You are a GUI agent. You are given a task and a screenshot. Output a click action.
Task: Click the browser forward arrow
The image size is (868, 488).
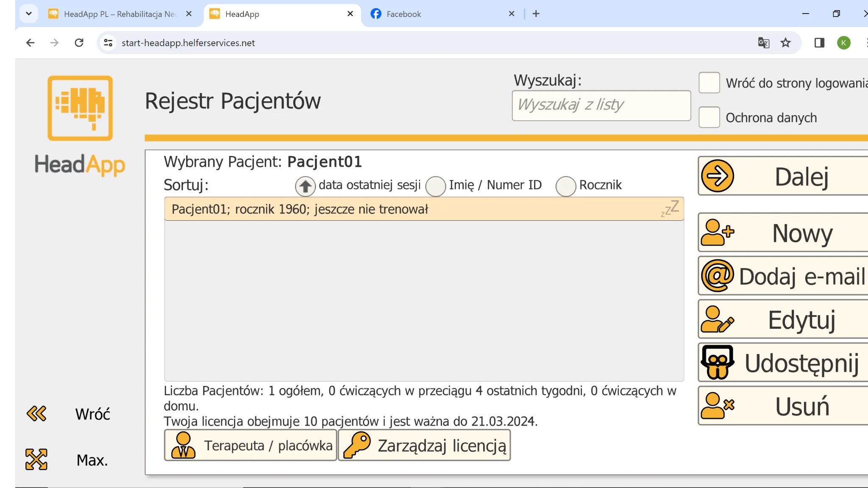(x=54, y=43)
